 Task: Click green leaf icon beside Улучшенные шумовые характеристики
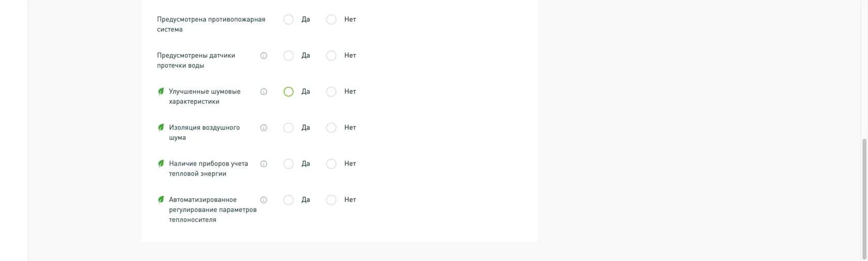tap(161, 91)
